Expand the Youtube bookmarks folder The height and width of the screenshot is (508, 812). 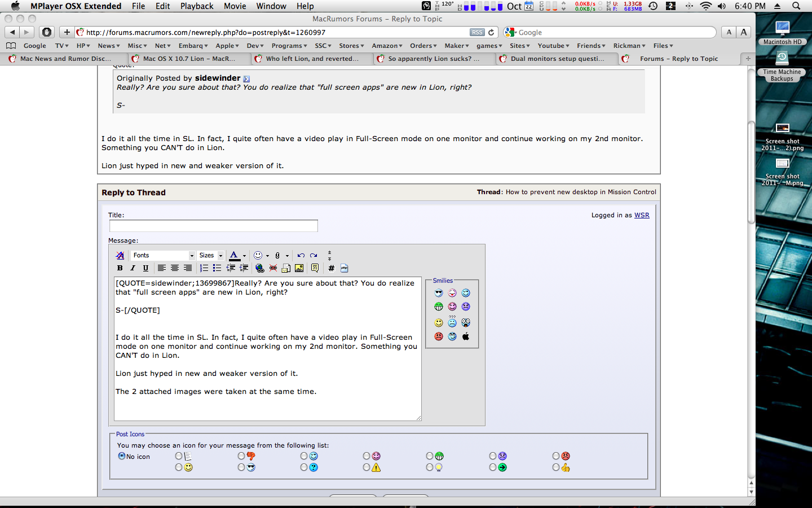click(x=553, y=46)
